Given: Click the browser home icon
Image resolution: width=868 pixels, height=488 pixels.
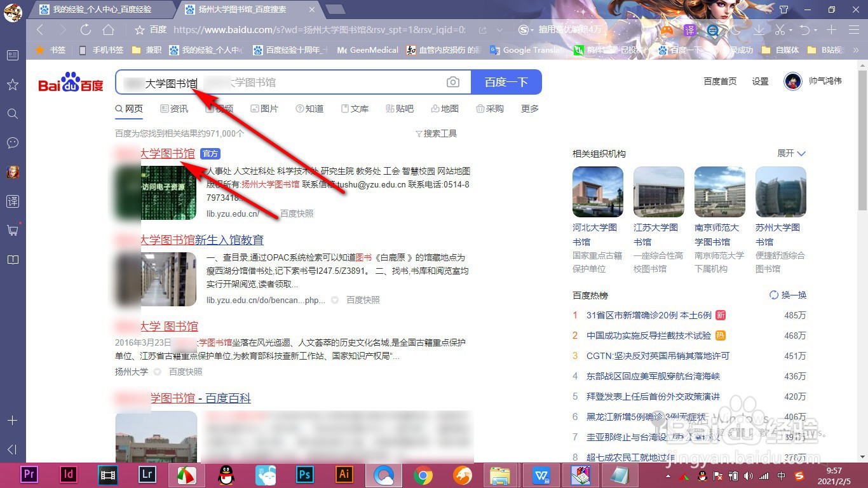Looking at the screenshot, I should 108,30.
